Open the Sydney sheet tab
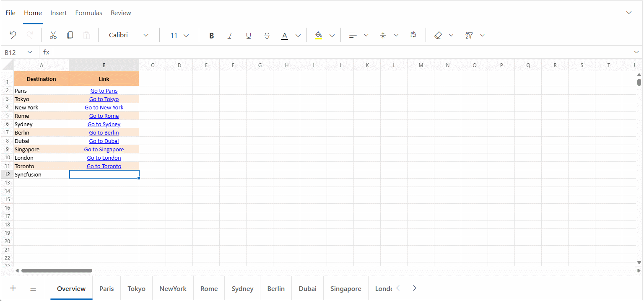Viewport: 644px width, 301px height. point(242,288)
